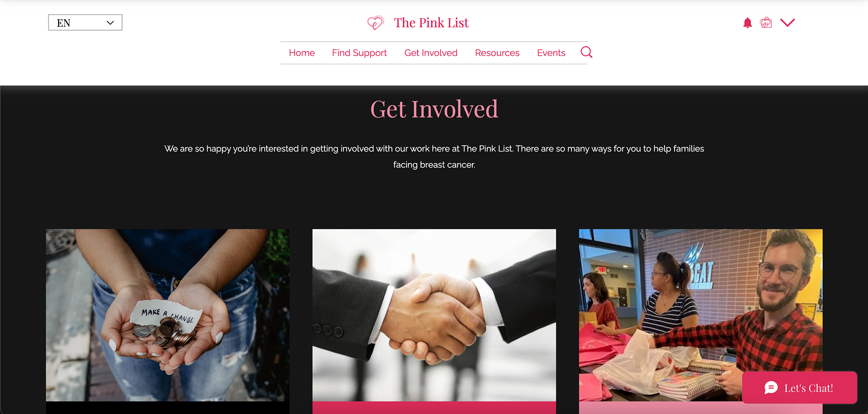
Task: Go to the Home menu item
Action: pyautogui.click(x=302, y=53)
